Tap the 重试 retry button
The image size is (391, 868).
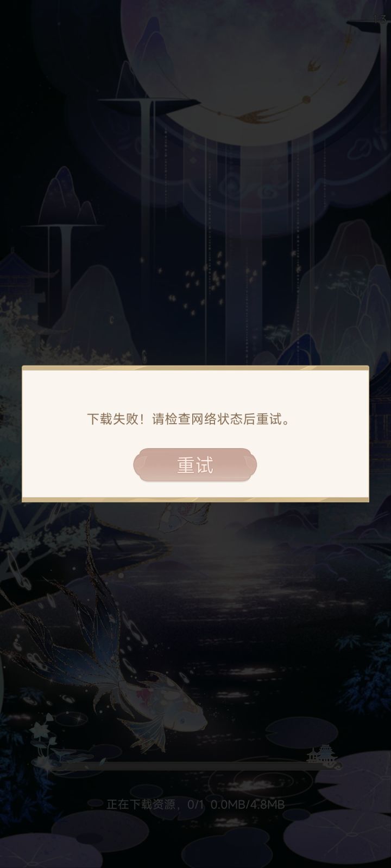(195, 465)
